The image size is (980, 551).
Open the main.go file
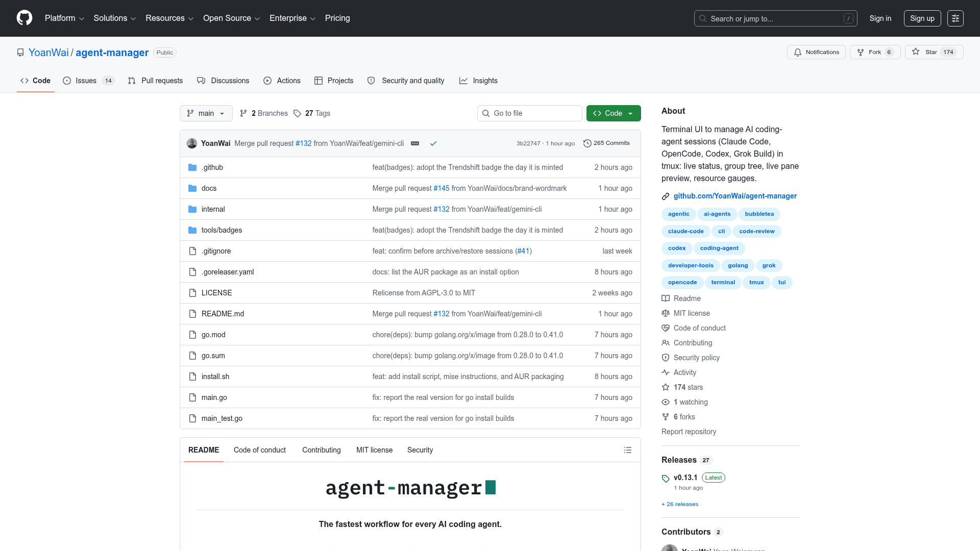pyautogui.click(x=214, y=397)
